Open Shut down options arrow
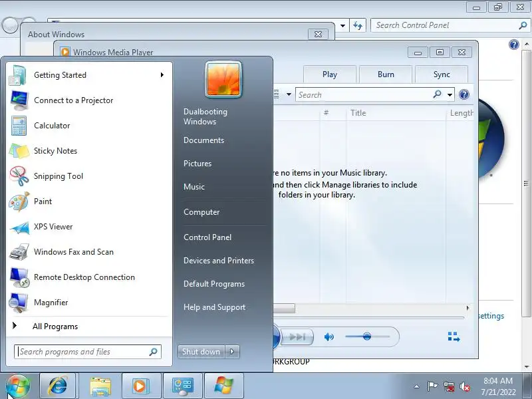Viewport: 532px width, 399px height. [232, 352]
